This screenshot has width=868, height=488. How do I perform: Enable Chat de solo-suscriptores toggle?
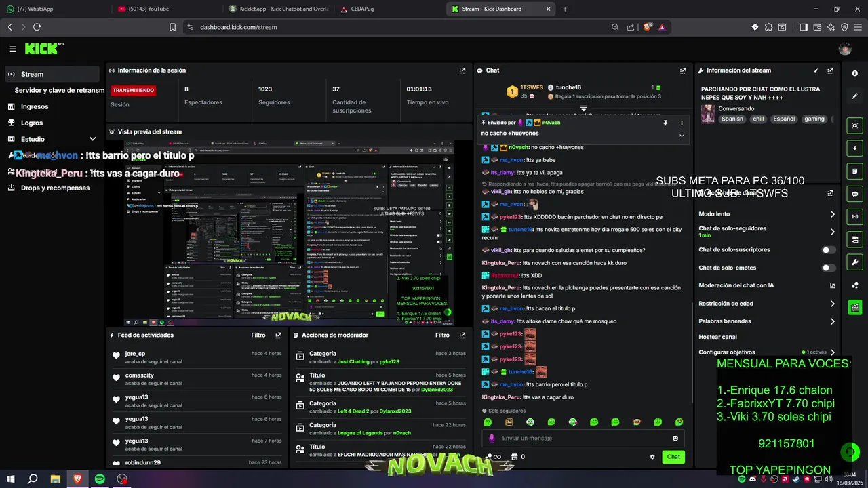829,250
